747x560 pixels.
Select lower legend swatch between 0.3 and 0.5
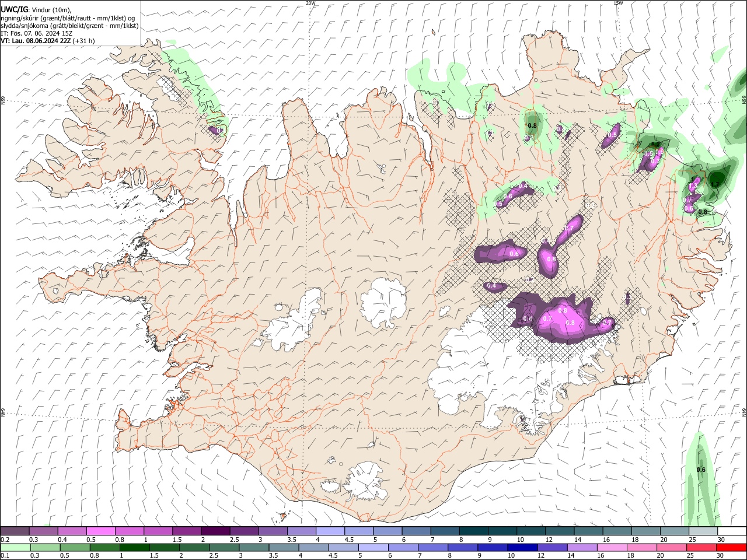[45, 548]
